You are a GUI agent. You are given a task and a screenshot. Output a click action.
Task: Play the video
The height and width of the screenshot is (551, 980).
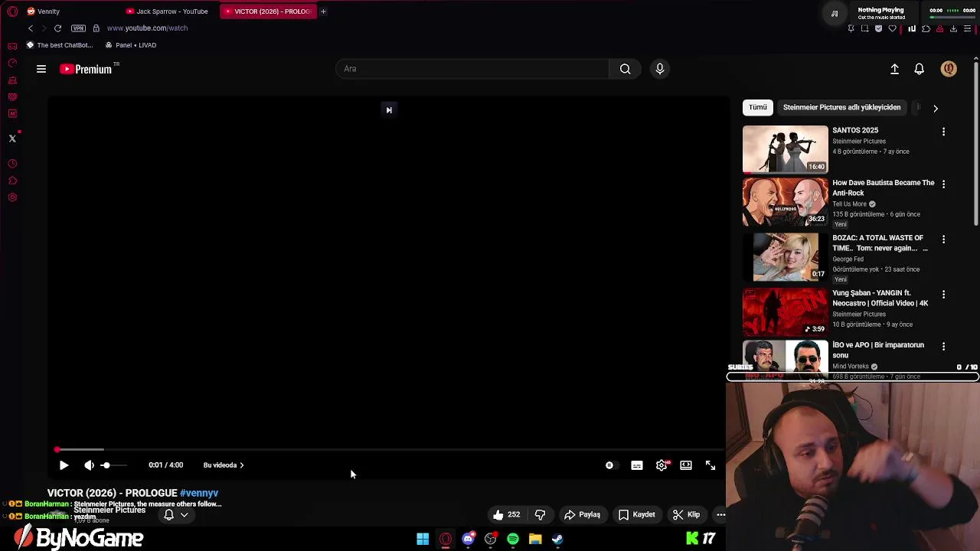pyautogui.click(x=64, y=465)
